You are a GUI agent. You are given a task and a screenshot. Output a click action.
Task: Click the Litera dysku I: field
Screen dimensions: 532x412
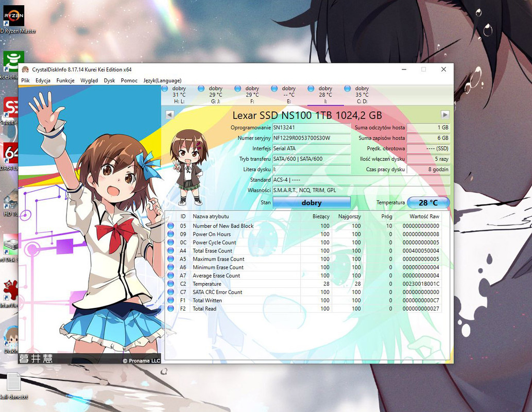[x=311, y=169]
